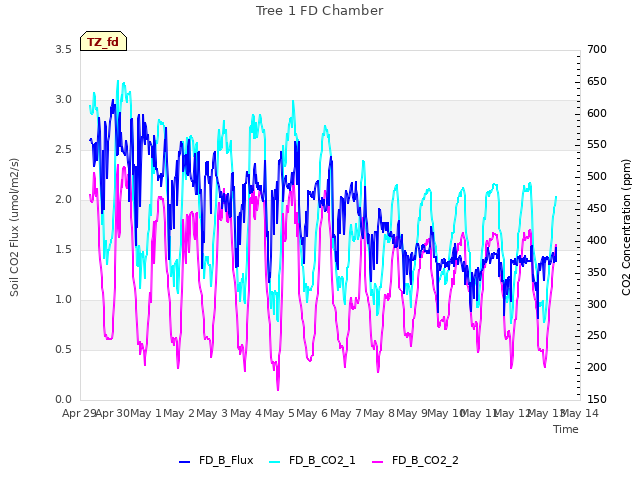This screenshot has width=640, height=480.
Task: Click the 450 tick on right axis
Action: (x=597, y=208)
